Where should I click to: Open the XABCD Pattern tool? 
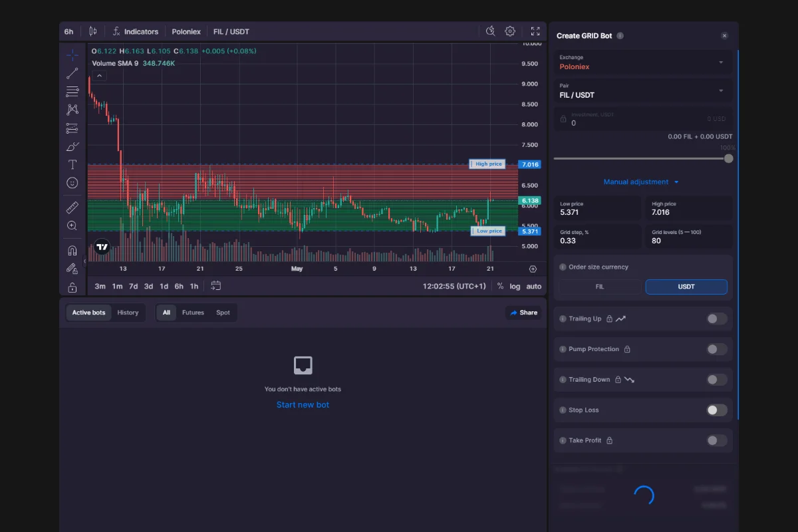click(72, 110)
